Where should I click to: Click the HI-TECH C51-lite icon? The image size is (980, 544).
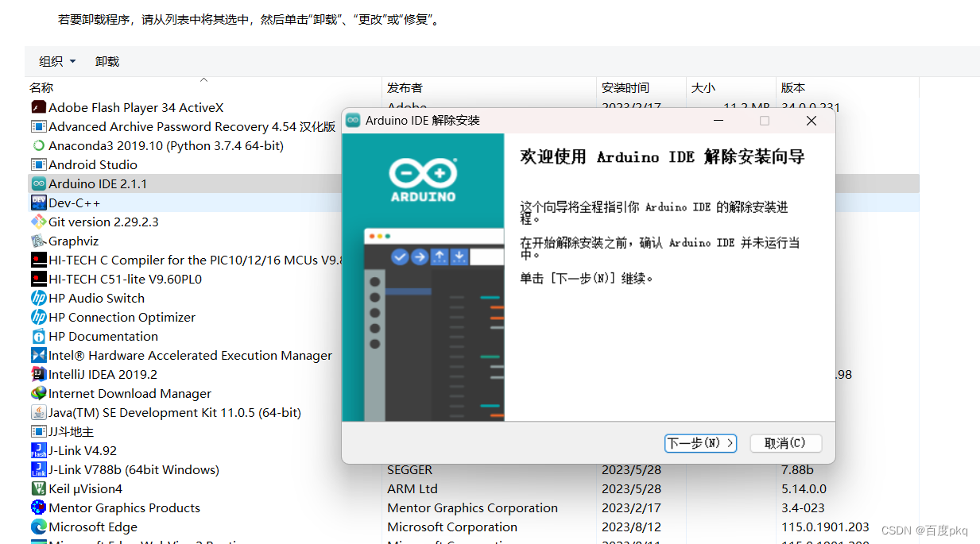(x=38, y=279)
